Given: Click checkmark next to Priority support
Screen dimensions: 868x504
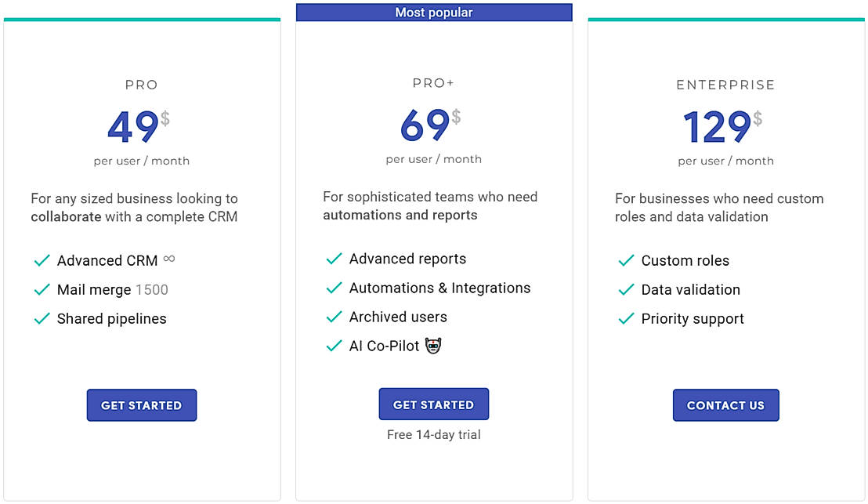Looking at the screenshot, I should pos(626,318).
